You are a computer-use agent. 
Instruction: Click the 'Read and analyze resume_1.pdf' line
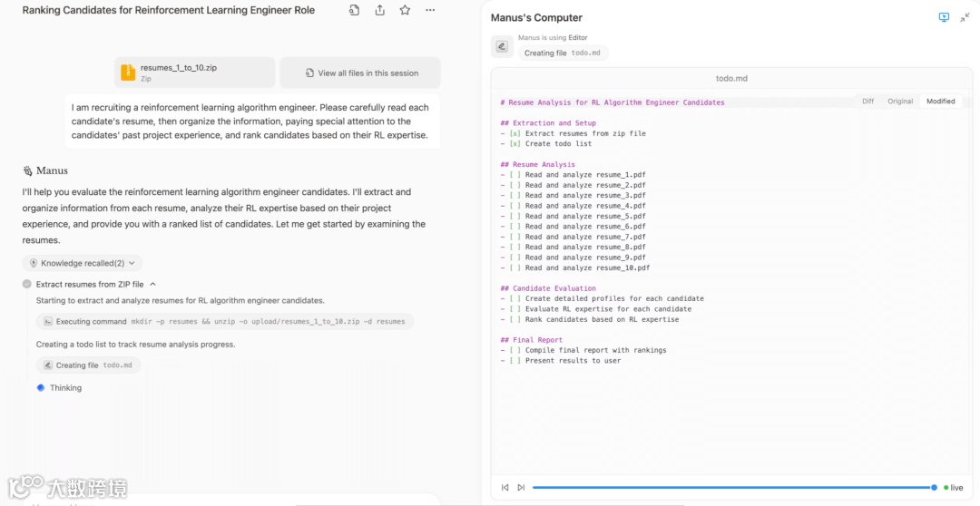[x=573, y=175]
